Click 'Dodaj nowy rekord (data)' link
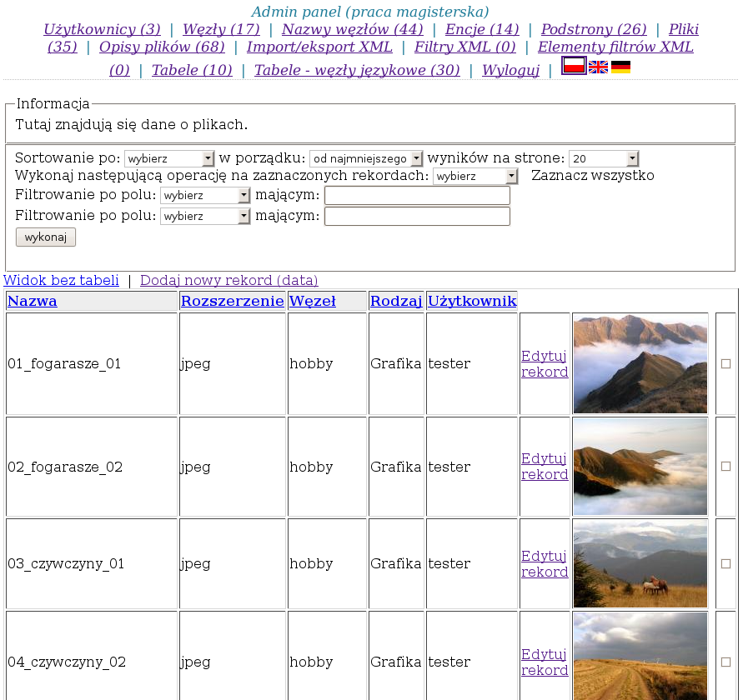The image size is (743, 700). (228, 280)
